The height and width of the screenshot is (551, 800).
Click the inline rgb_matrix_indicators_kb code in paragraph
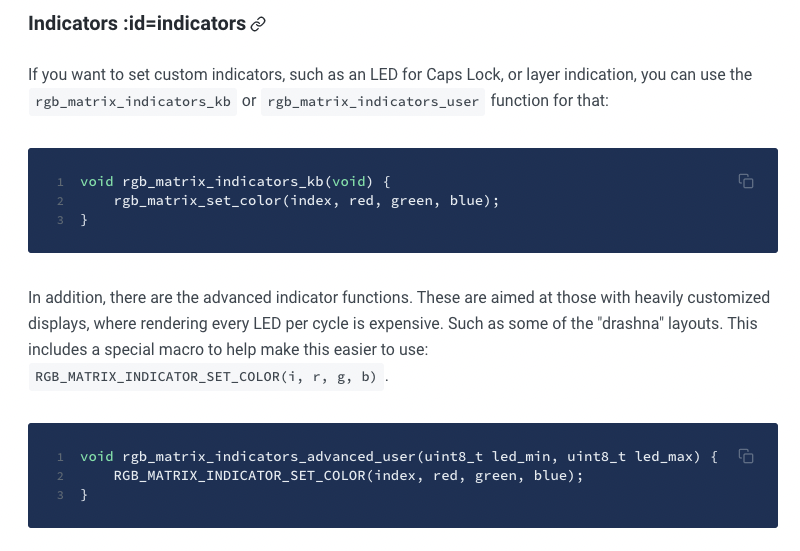132,102
